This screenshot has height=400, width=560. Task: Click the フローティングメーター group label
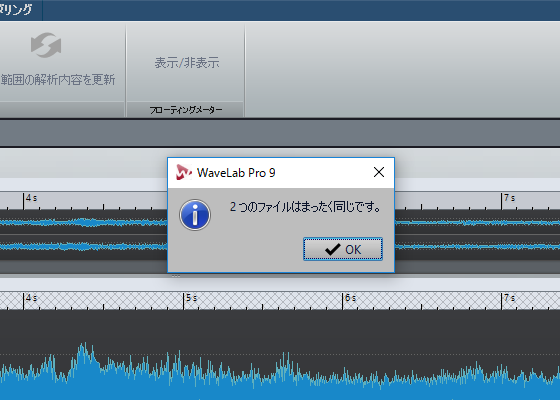point(186,110)
